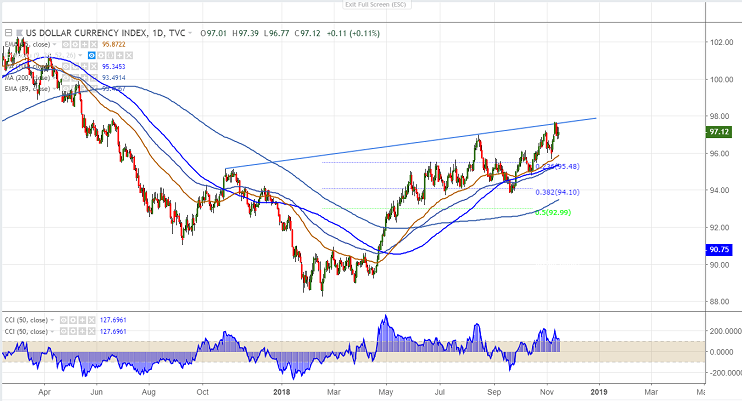Expand the dropdown arrow on the upper CCI (50, close)
Viewport: 742px width, 401px height.
tap(53, 320)
